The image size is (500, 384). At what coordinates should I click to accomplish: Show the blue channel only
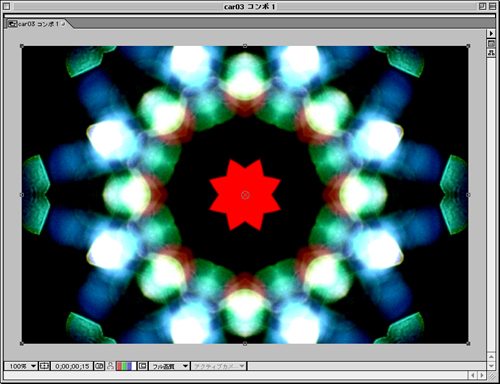129,366
